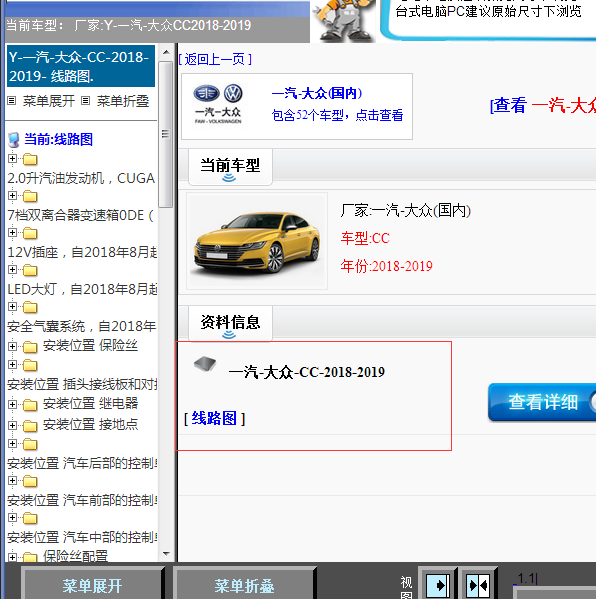Click folder icon of 安全气囊系统 entry
Image resolution: width=596 pixels, height=599 pixels.
click(30, 307)
